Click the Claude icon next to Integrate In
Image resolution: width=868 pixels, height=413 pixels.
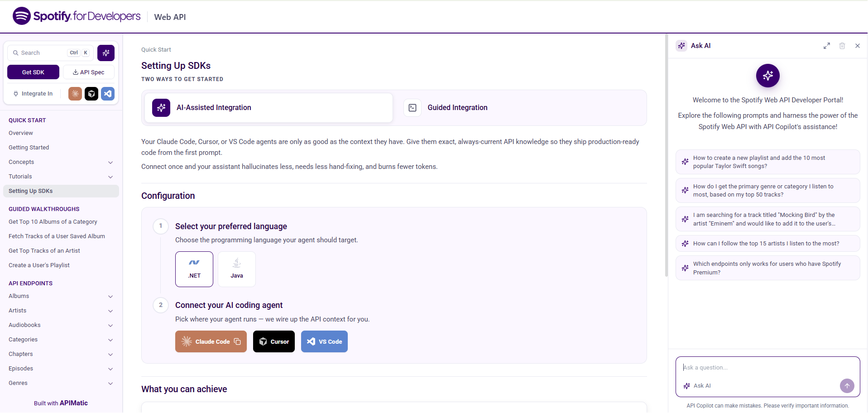75,94
